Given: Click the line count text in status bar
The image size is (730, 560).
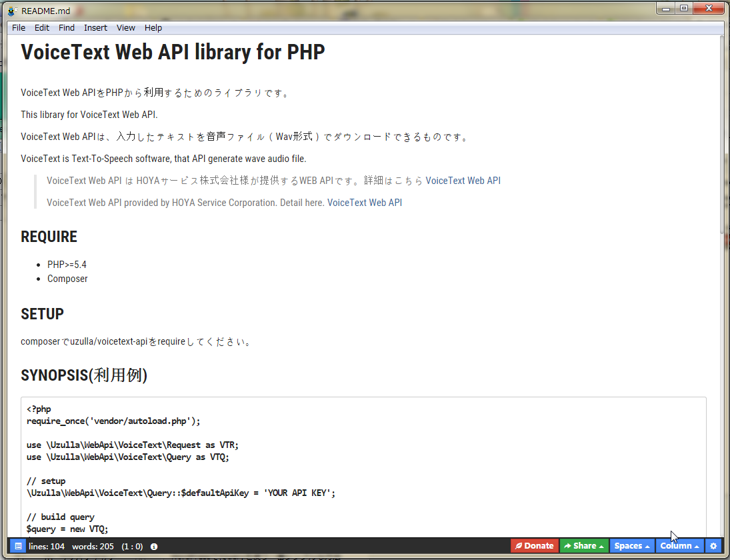Looking at the screenshot, I should click(47, 546).
